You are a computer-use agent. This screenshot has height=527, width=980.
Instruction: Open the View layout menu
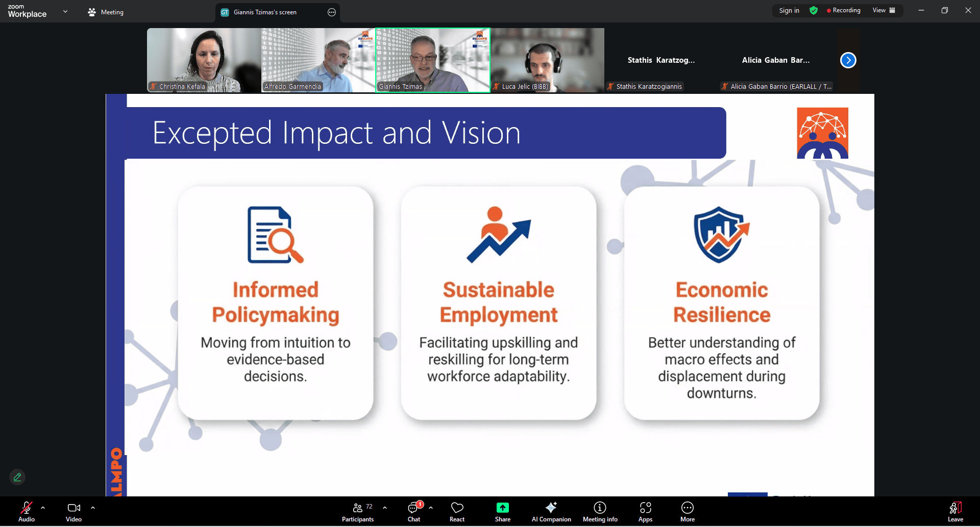pyautogui.click(x=884, y=10)
